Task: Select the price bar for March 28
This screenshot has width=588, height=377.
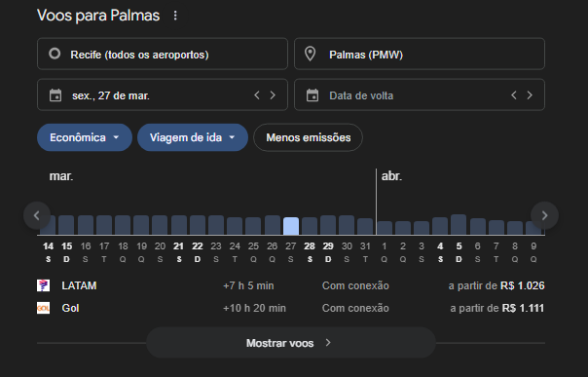Action: [310, 226]
